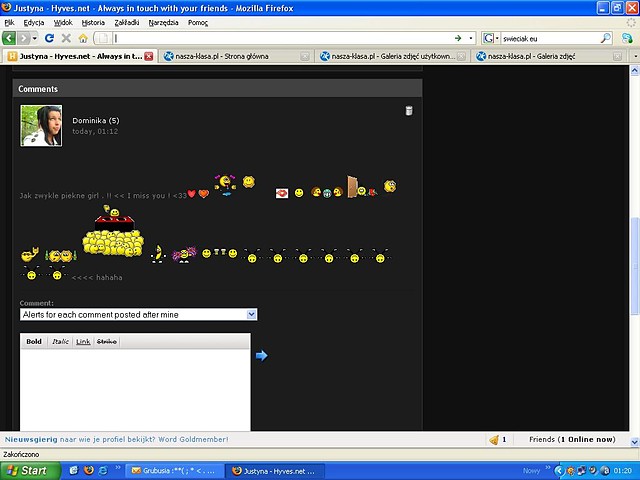
Task: Toggle Italic formatting in comment editor
Action: (x=60, y=342)
